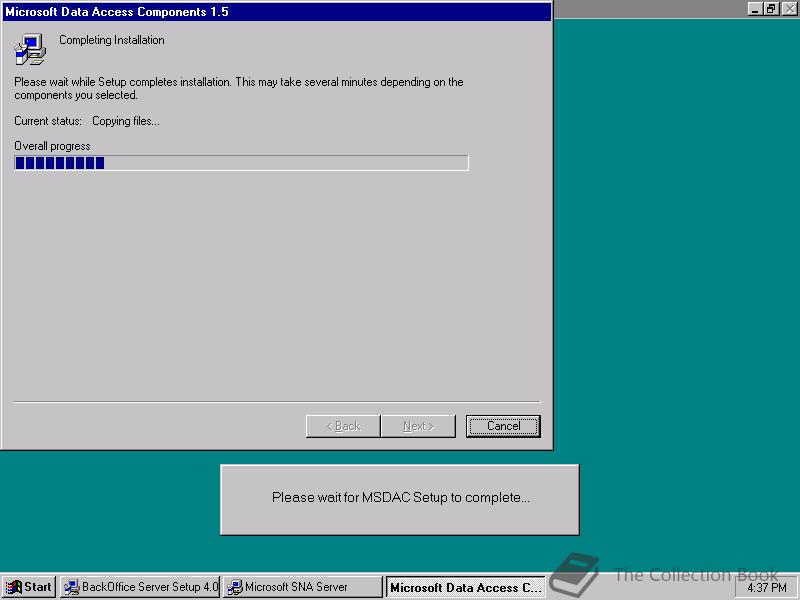Select Microsoft Data Access taskbar button
The height and width of the screenshot is (600, 800).
(465, 587)
